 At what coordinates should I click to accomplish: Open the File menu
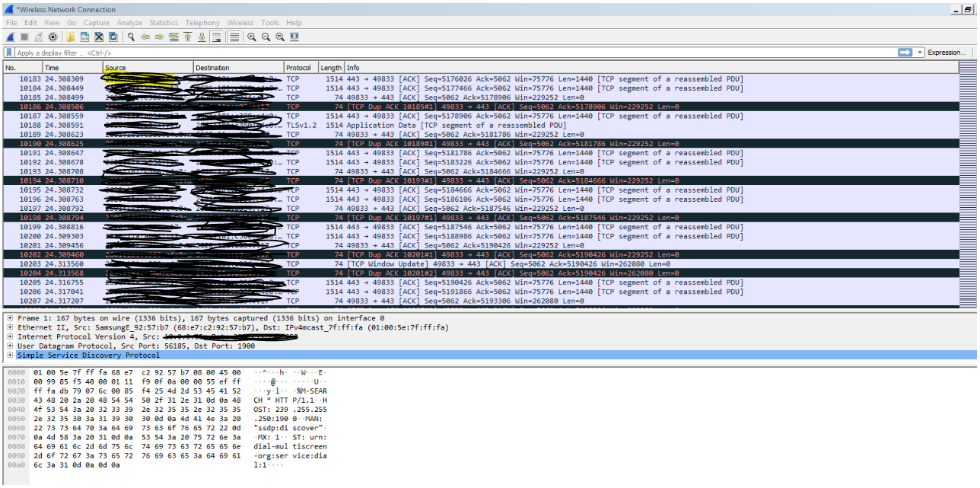pos(11,23)
